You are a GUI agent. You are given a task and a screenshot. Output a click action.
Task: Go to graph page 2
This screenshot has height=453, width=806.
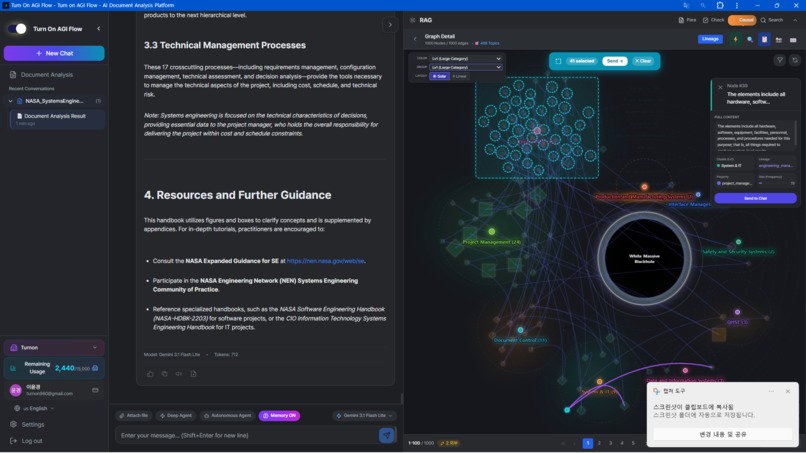tap(599, 443)
